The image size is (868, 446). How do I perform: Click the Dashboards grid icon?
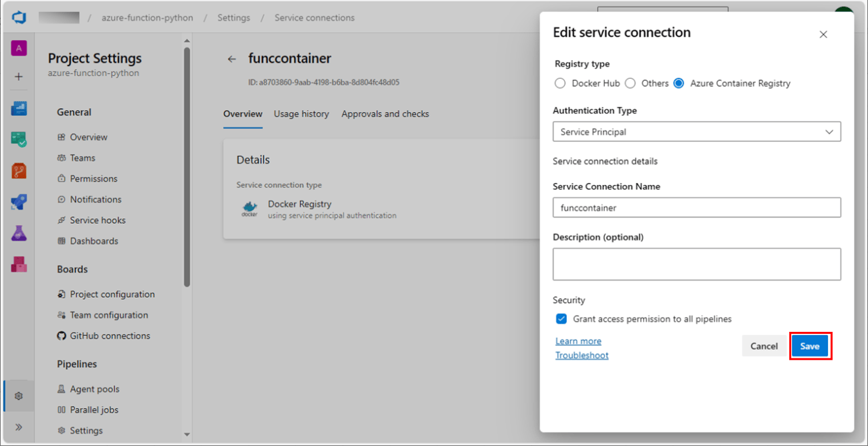[x=61, y=240]
